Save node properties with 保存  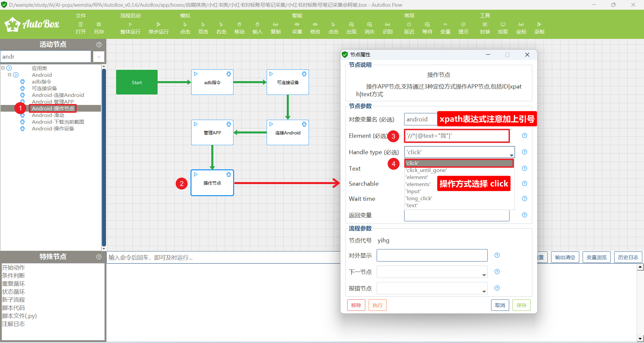(521, 305)
